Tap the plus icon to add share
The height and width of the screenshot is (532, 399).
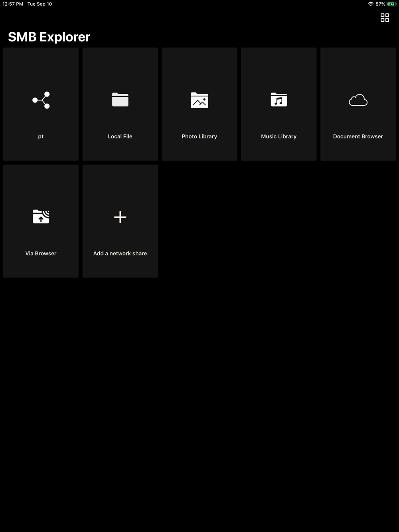coord(120,217)
